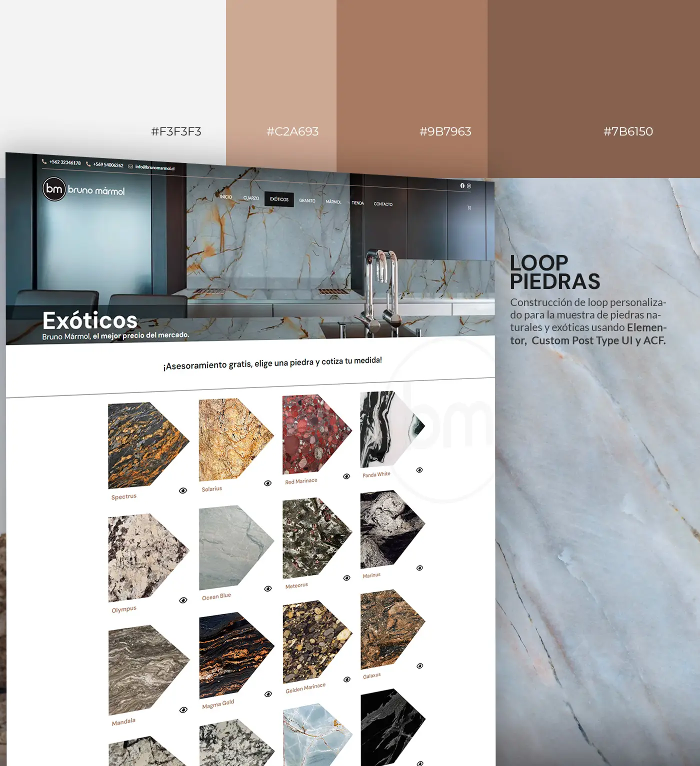Toggle the eye icon for Marinus
The image size is (700, 766).
click(420, 568)
